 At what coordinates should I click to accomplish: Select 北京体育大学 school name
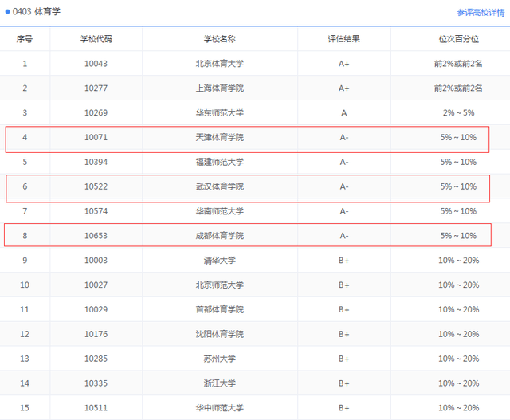pos(220,64)
